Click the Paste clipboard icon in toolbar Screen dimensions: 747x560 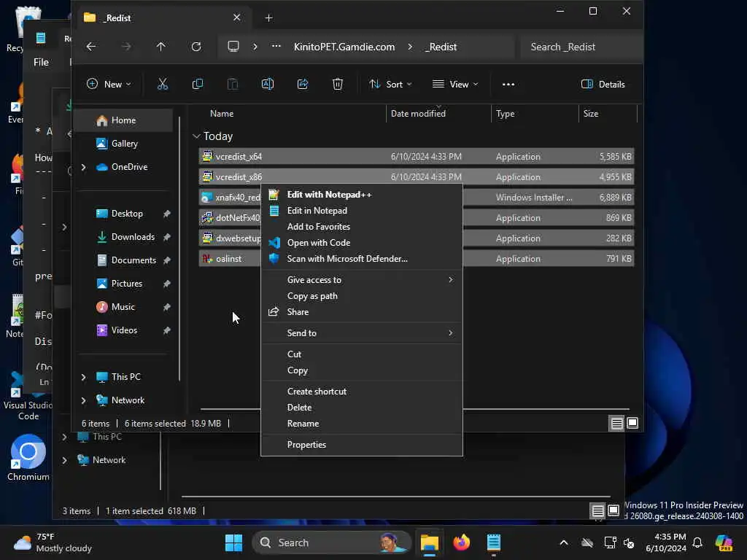pyautogui.click(x=233, y=85)
